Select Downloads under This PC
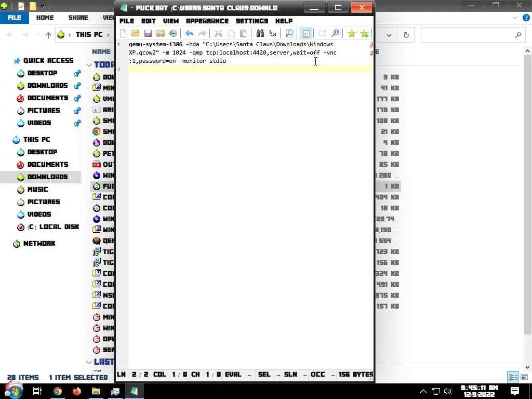The height and width of the screenshot is (399, 532). tap(47, 177)
